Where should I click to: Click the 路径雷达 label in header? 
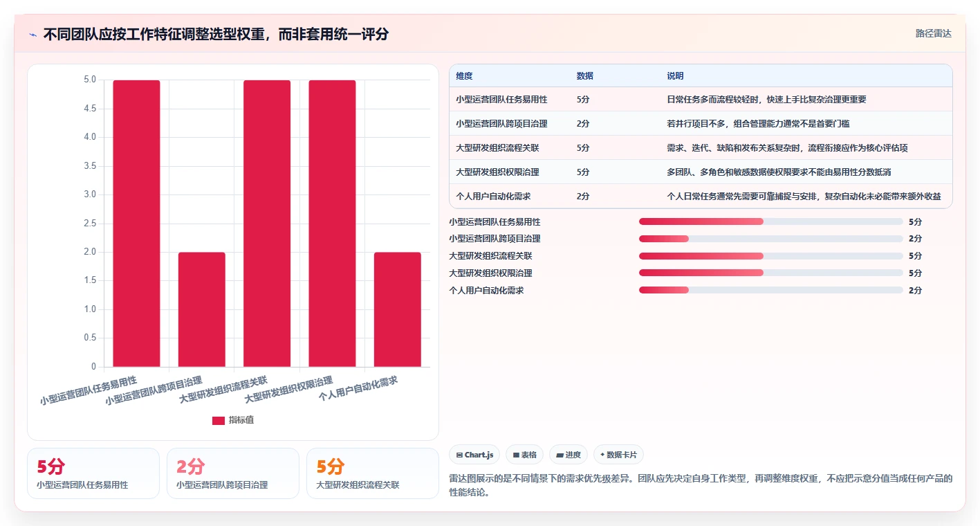933,33
